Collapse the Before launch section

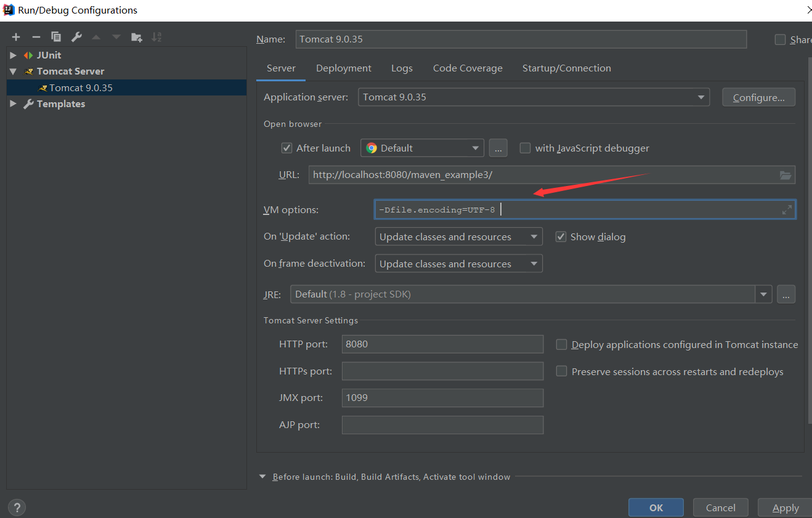coord(262,477)
